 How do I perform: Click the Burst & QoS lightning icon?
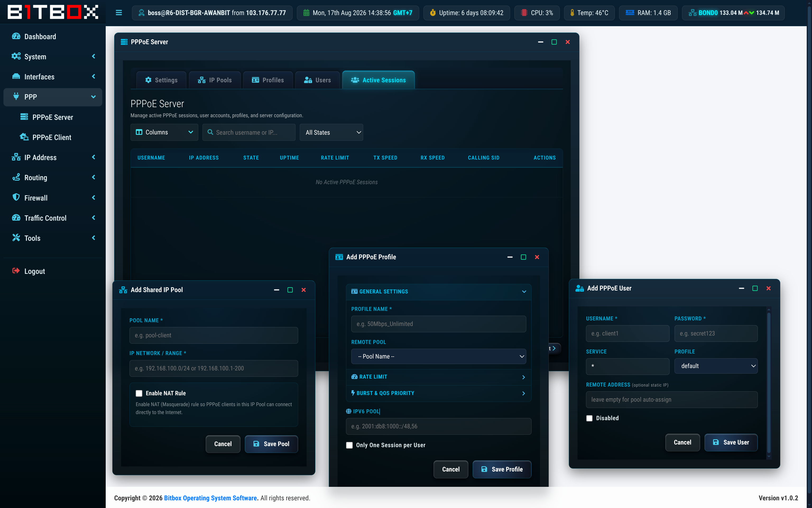[x=353, y=393]
